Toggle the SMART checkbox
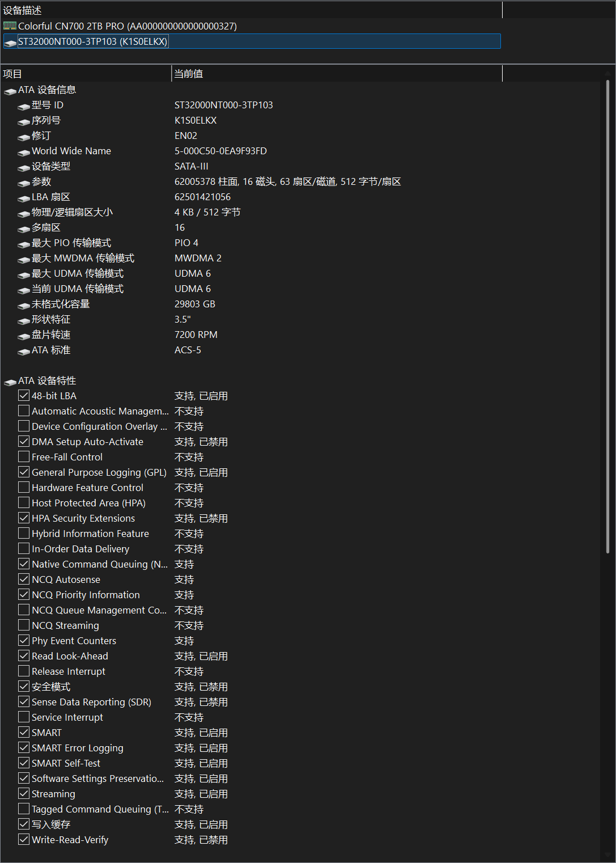Viewport: 616px width, 863px height. click(x=23, y=732)
